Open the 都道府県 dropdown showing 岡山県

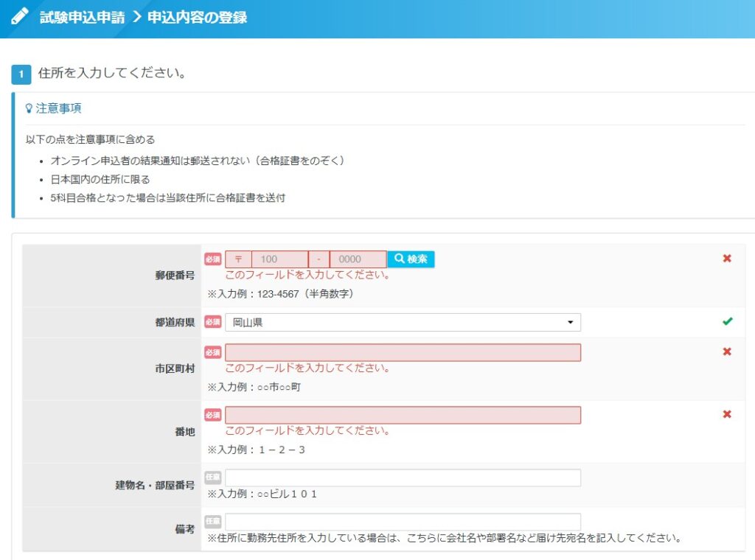403,322
